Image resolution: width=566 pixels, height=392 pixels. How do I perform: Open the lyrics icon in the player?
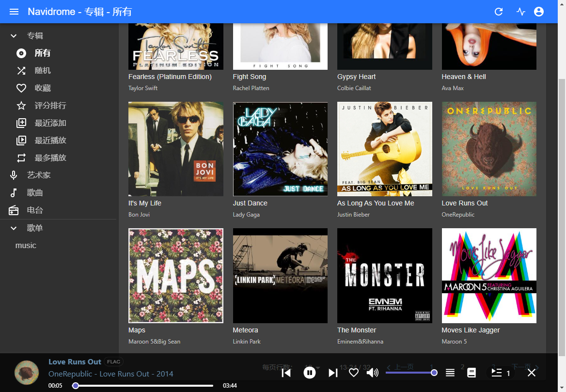[472, 373]
